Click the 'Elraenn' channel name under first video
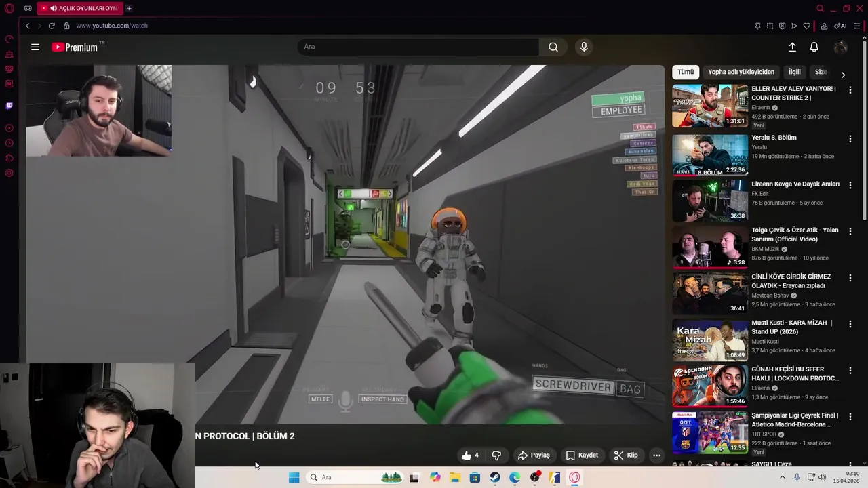The width and height of the screenshot is (868, 488). tap(761, 108)
